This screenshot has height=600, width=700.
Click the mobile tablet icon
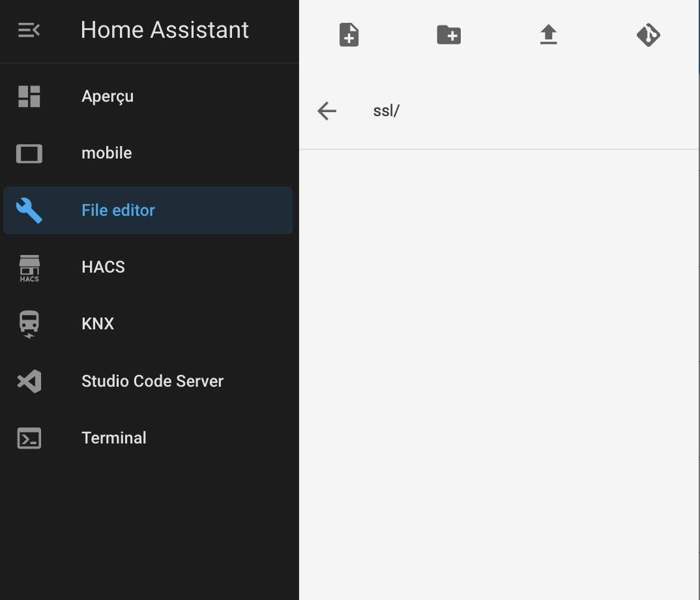tap(29, 153)
